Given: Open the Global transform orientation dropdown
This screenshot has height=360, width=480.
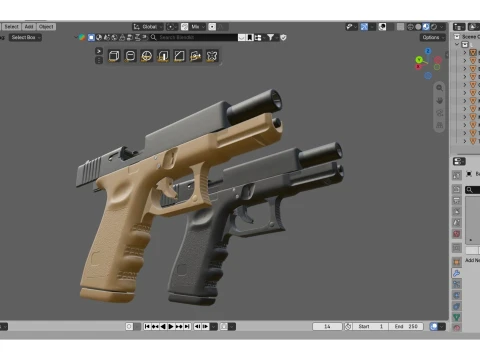Looking at the screenshot, I should tap(148, 27).
